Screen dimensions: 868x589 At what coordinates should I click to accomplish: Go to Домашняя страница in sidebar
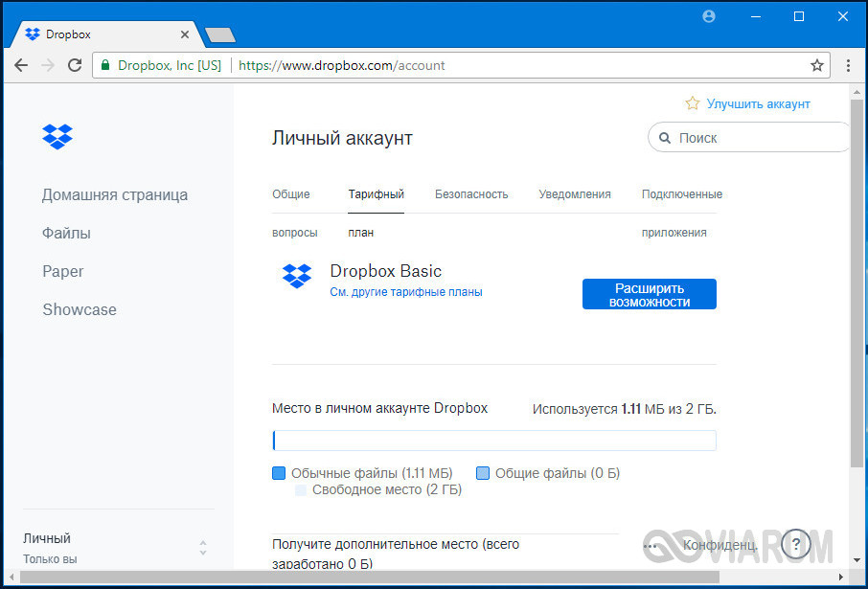tap(115, 194)
